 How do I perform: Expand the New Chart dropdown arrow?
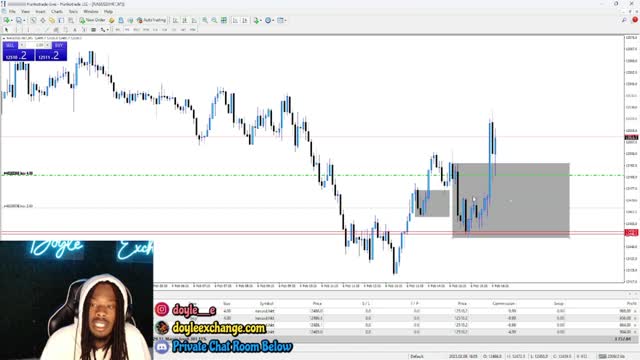(x=12, y=20)
